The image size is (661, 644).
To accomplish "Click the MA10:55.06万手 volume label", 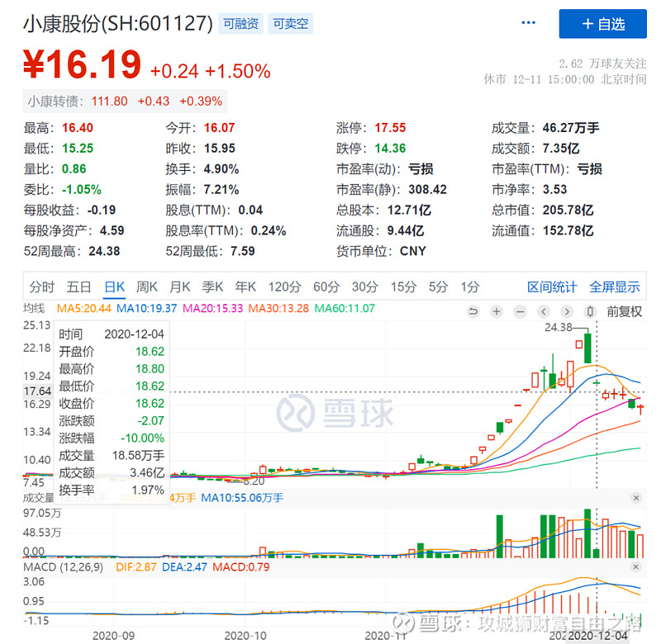I will 242,498.
